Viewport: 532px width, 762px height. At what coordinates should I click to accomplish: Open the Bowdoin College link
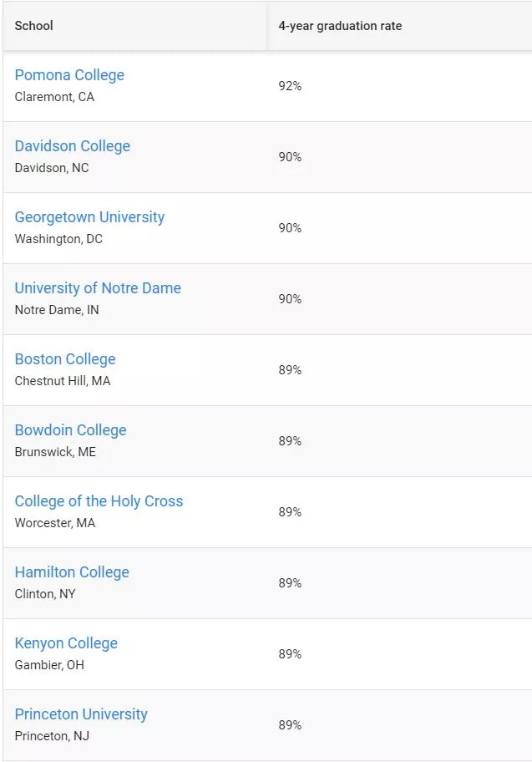[70, 430]
